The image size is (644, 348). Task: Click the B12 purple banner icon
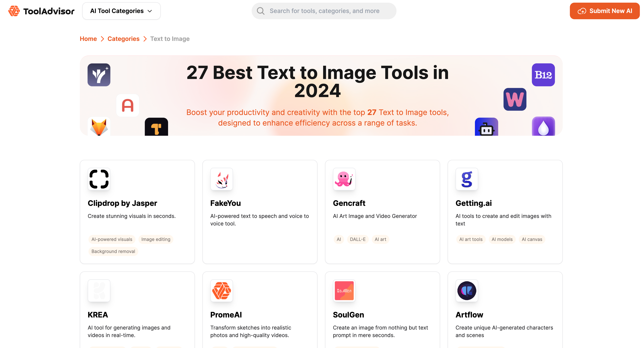[543, 75]
